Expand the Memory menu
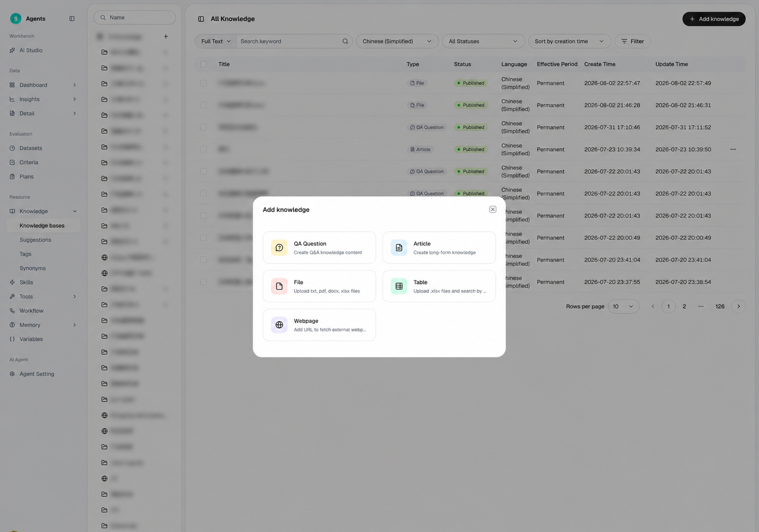 (43, 325)
